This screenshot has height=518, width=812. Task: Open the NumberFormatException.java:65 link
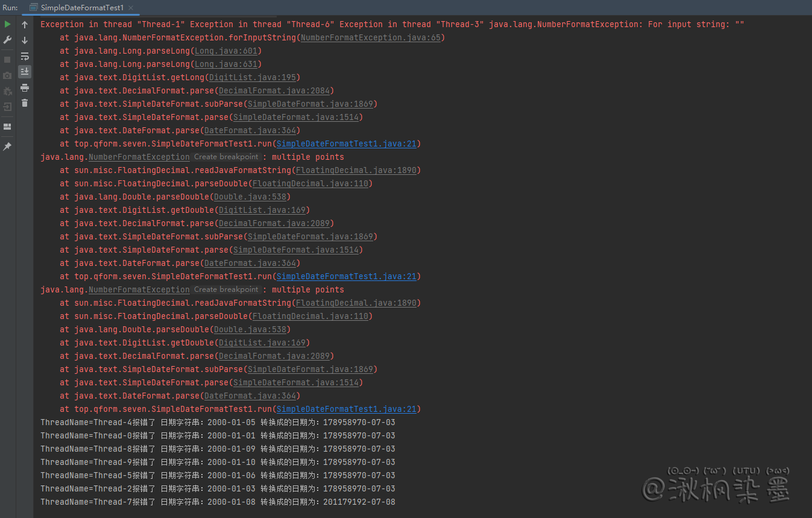pyautogui.click(x=371, y=37)
